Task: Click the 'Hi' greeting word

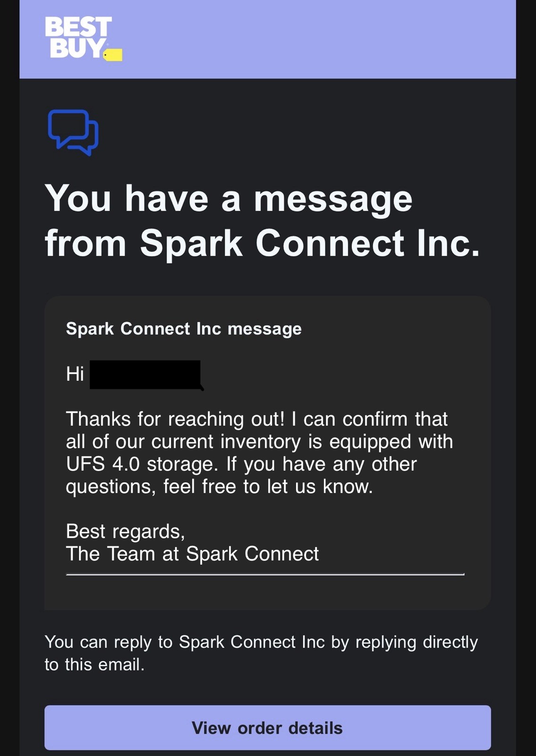Action: click(x=75, y=374)
